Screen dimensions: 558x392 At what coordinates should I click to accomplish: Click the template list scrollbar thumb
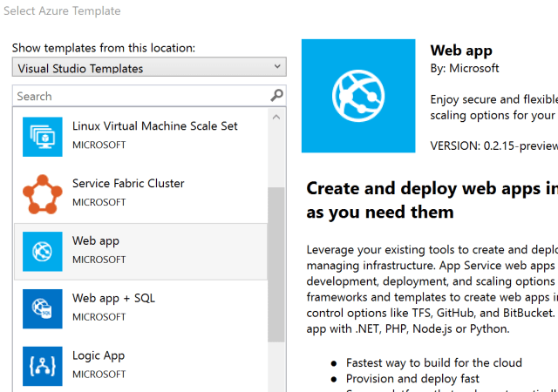276,261
